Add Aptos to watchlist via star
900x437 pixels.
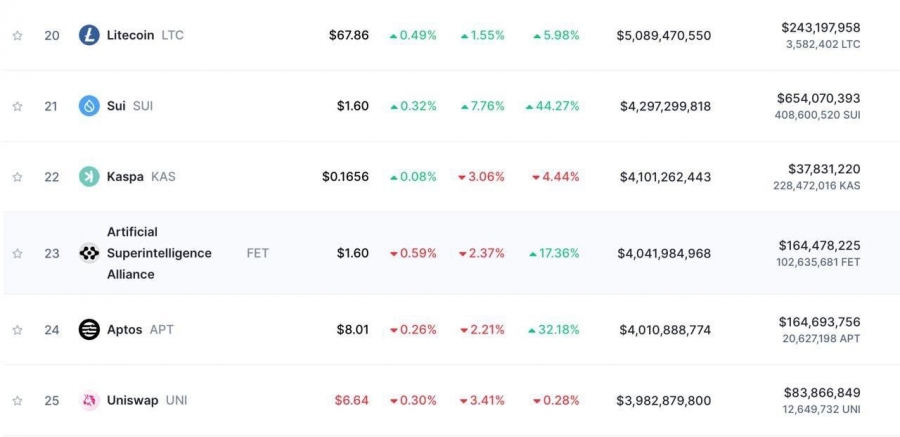17,330
